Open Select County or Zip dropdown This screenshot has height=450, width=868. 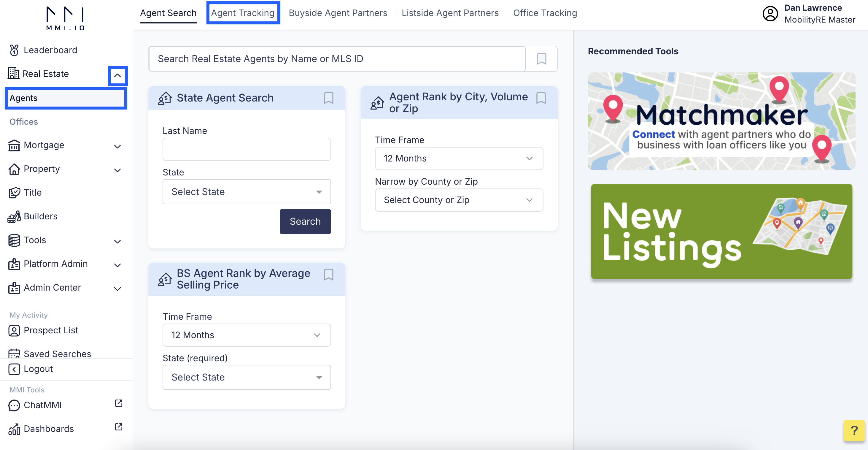click(459, 200)
